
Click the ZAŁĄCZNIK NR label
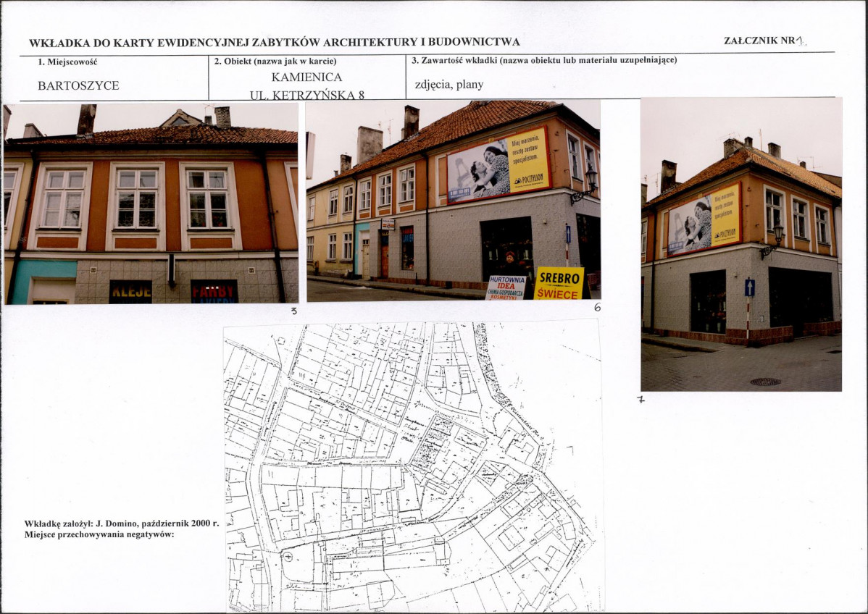(x=764, y=41)
